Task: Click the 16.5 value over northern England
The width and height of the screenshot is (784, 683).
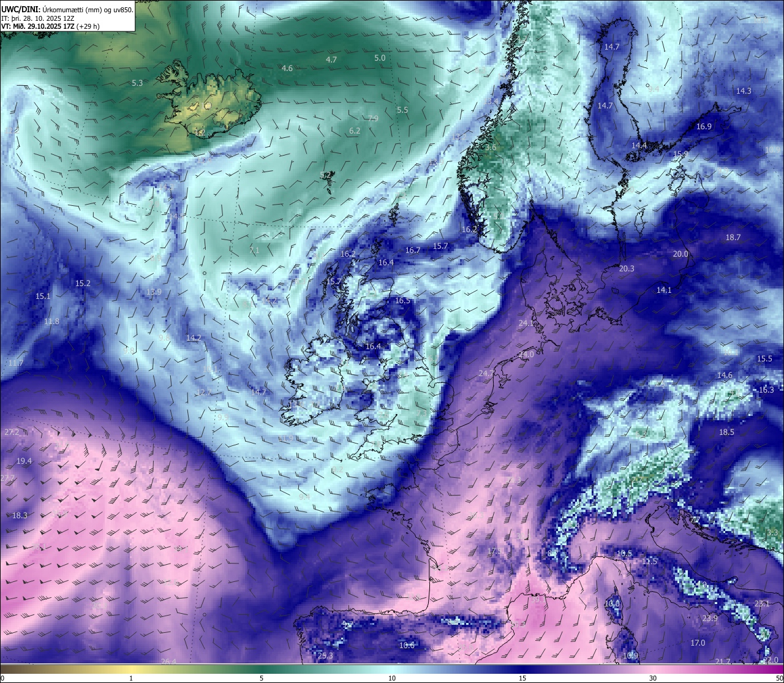Action: pos(402,301)
